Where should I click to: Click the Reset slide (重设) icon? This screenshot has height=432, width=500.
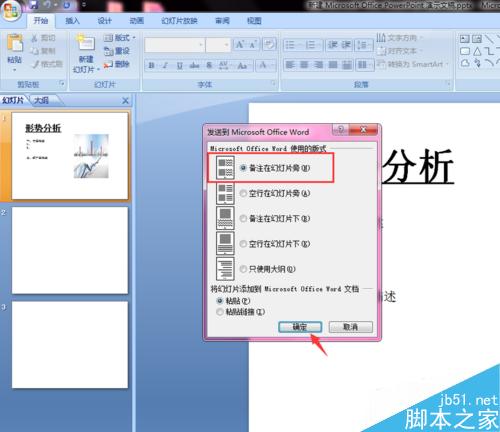pyautogui.click(x=108, y=51)
